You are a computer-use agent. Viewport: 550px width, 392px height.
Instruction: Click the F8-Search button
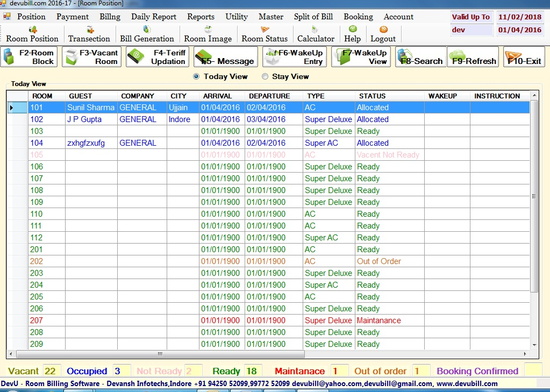(x=420, y=57)
